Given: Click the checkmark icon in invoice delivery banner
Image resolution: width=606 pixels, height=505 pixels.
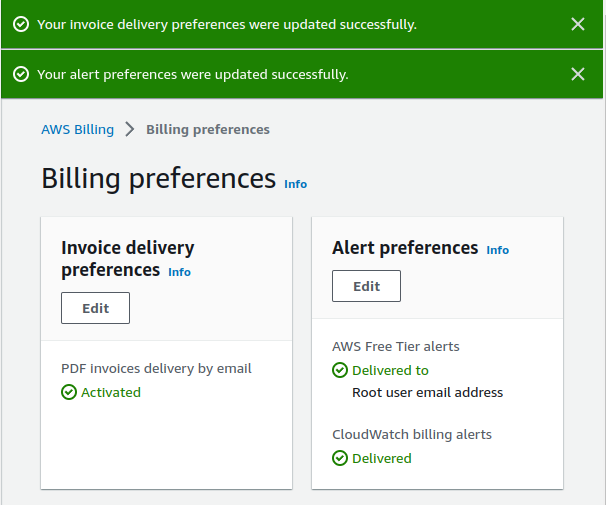Looking at the screenshot, I should (21, 24).
